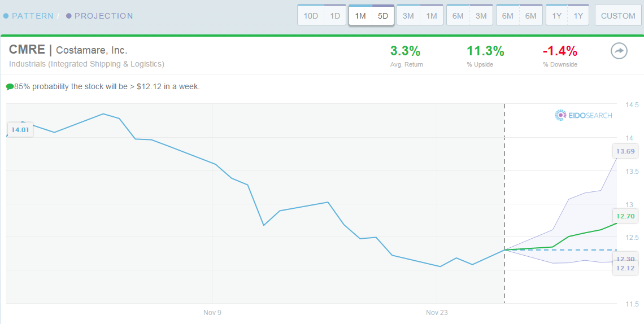Pick the 6M pattern / 3M projection range
The width and height of the screenshot is (644, 324).
pyautogui.click(x=469, y=16)
